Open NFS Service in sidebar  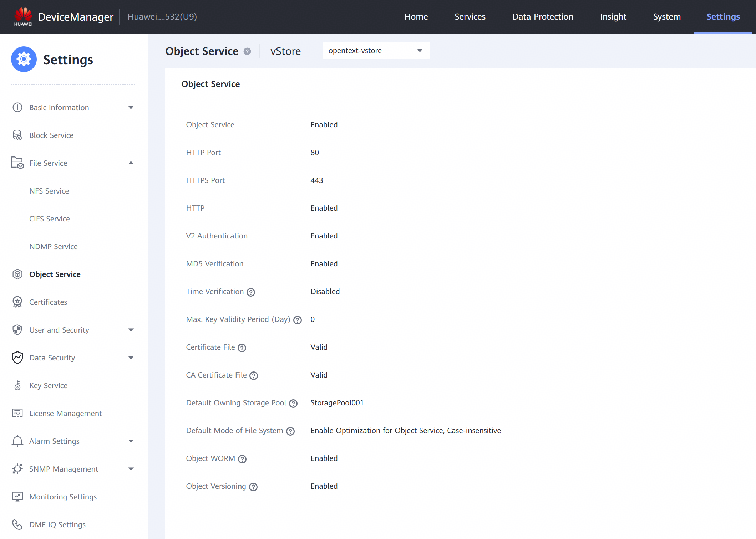(49, 191)
